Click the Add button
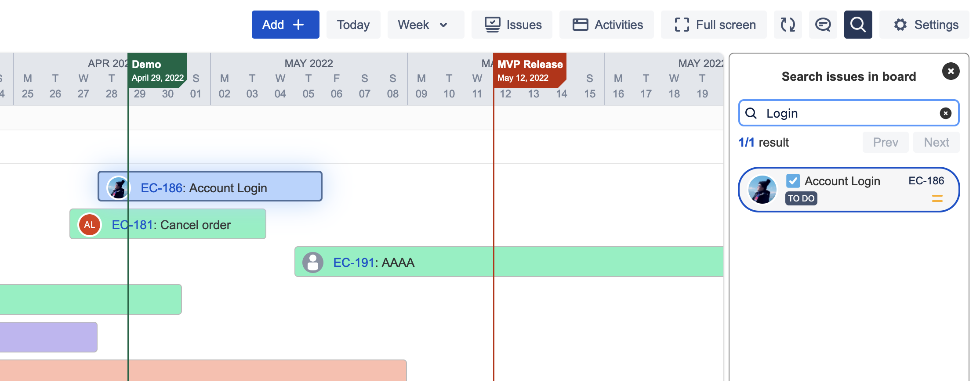The image size is (980, 381). click(x=285, y=25)
